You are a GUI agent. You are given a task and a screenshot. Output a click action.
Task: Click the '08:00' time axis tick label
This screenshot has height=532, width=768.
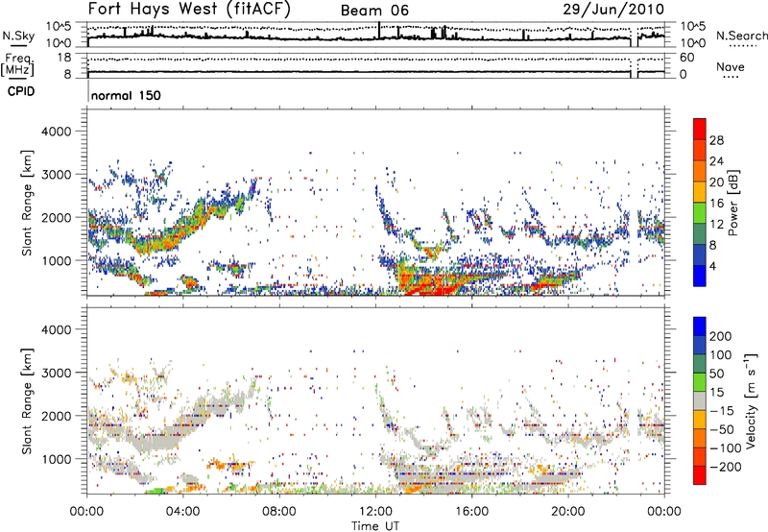coord(279,512)
